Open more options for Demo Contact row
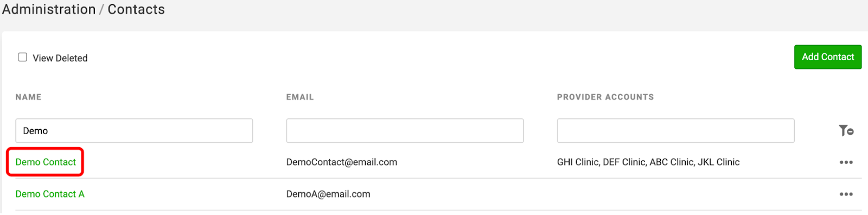This screenshot has height=215, width=868. click(x=846, y=162)
